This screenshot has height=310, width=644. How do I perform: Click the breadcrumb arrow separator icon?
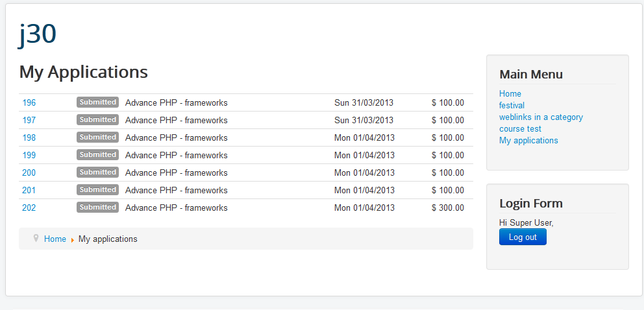pyautogui.click(x=72, y=239)
